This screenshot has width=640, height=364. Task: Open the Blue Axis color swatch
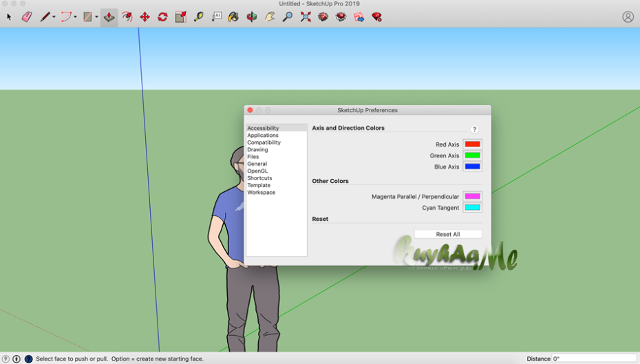coord(472,167)
